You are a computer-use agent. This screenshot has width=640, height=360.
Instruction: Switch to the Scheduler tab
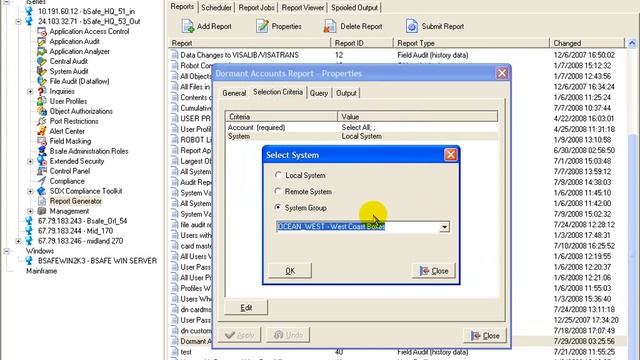click(x=216, y=8)
